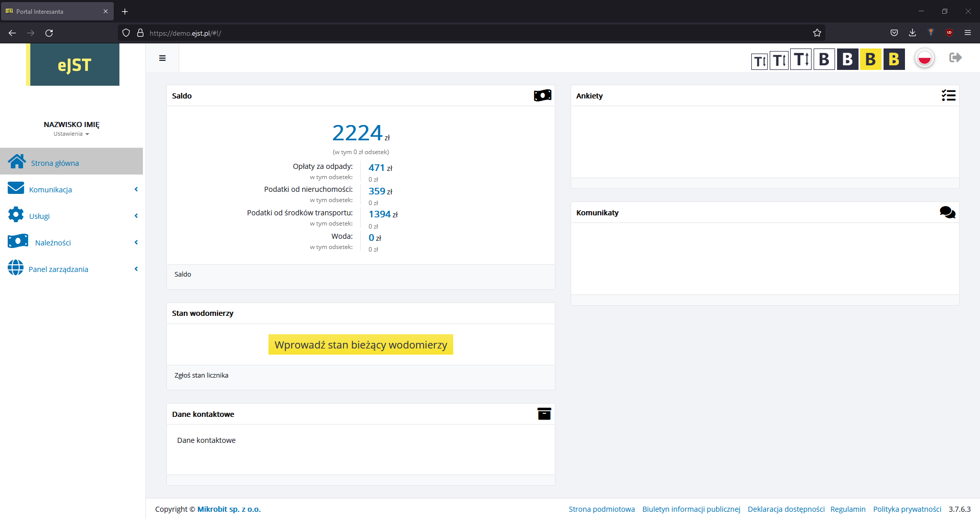Open Panel zarządzania menu item
This screenshot has height=522, width=980.
58,269
